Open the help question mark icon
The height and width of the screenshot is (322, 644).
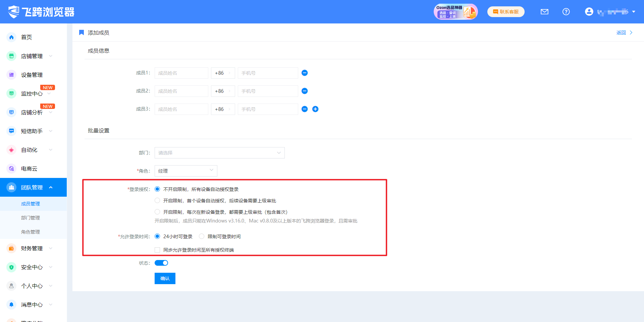[566, 12]
